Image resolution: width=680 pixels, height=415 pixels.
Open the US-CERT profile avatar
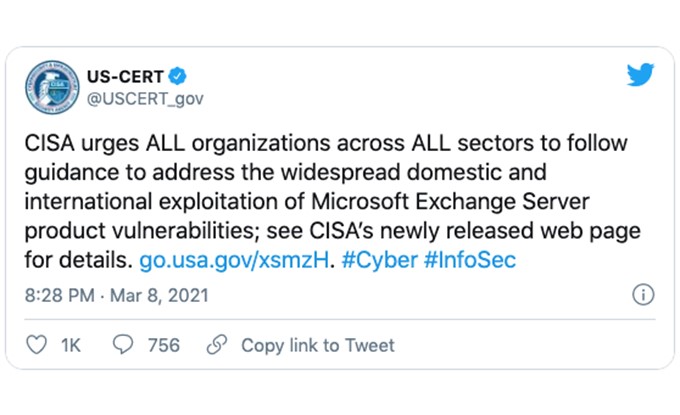coord(52,87)
